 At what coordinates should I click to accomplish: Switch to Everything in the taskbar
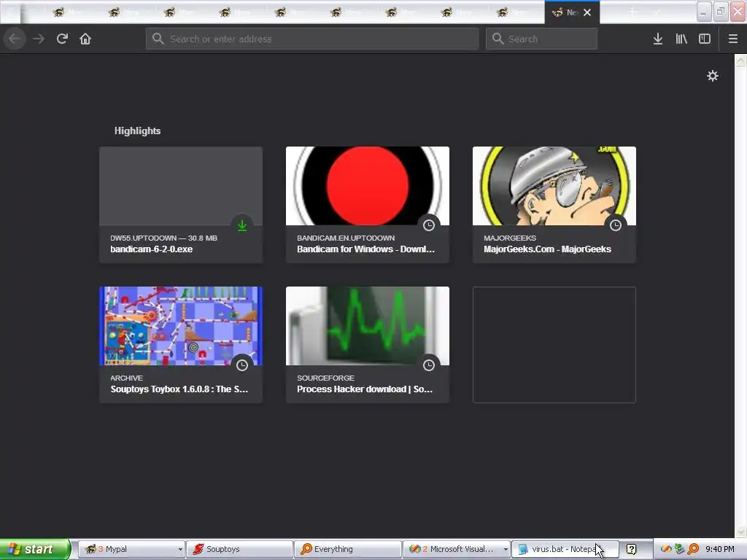point(348,549)
